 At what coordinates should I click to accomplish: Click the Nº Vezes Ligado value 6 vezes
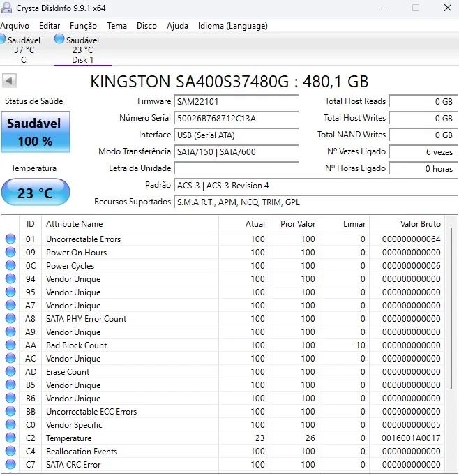(x=423, y=151)
